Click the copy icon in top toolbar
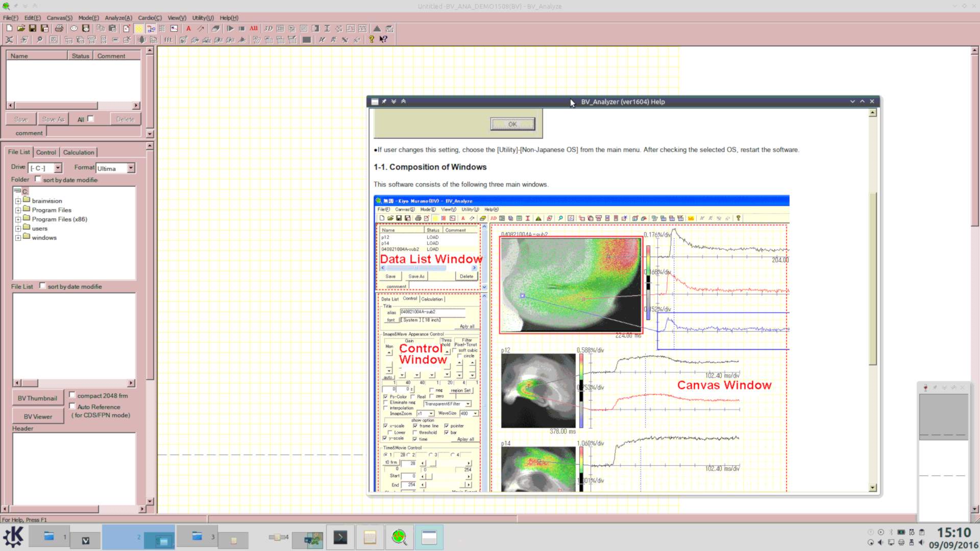The width and height of the screenshot is (980, 551). [101, 29]
